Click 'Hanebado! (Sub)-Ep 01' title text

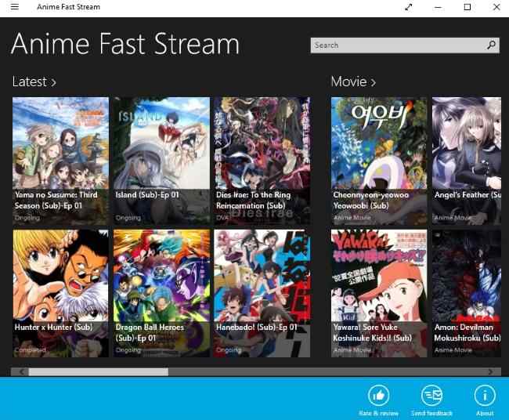(256, 327)
